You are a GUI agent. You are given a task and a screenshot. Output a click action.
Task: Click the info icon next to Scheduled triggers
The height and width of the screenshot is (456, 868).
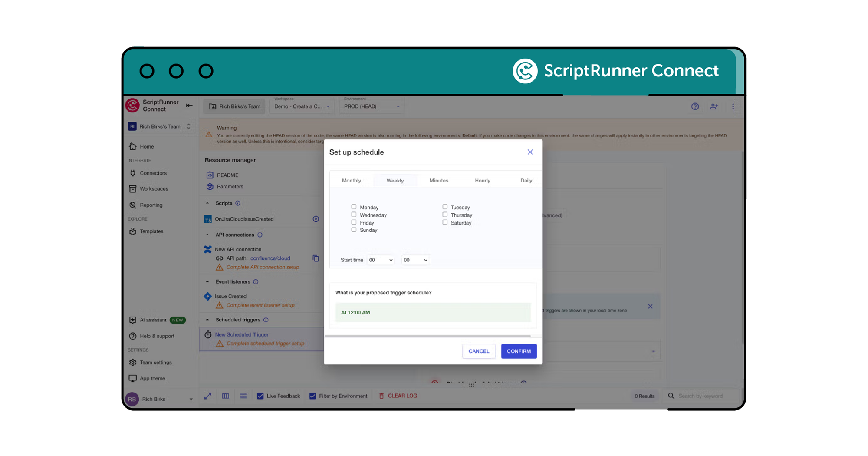coord(266,320)
